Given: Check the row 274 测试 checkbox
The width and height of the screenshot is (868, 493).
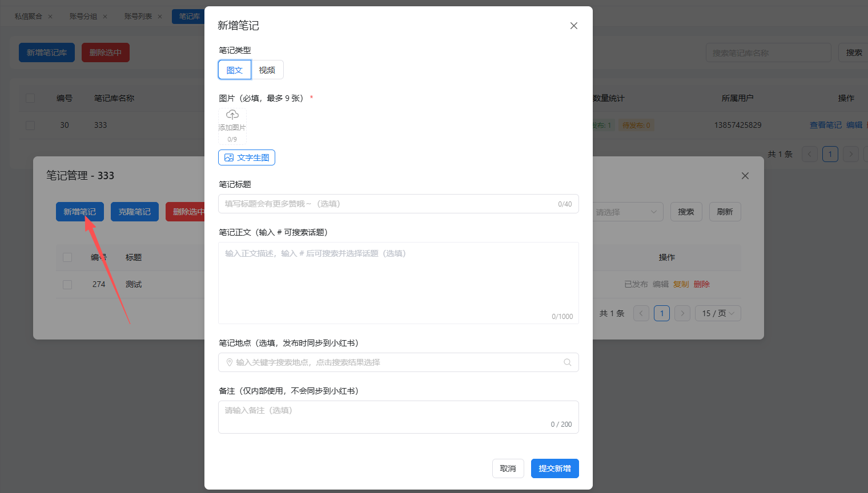Looking at the screenshot, I should (x=67, y=284).
